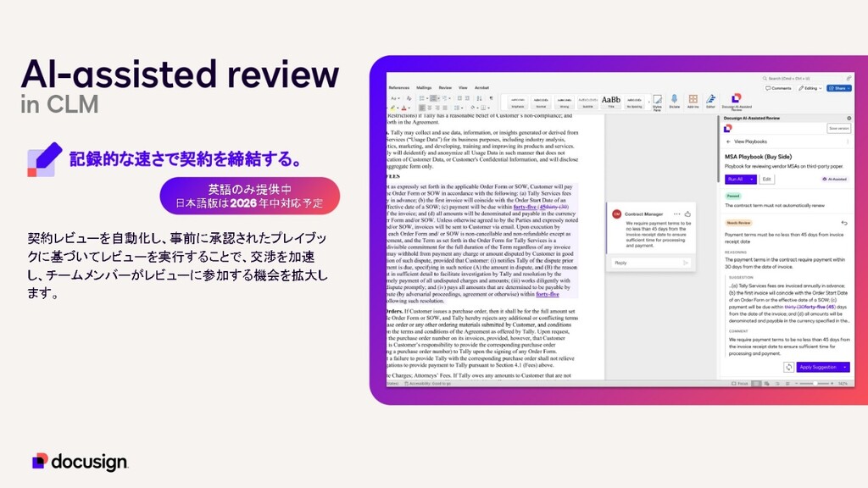Open the numbered list dropdown
The width and height of the screenshot is (868, 488).
point(437,98)
